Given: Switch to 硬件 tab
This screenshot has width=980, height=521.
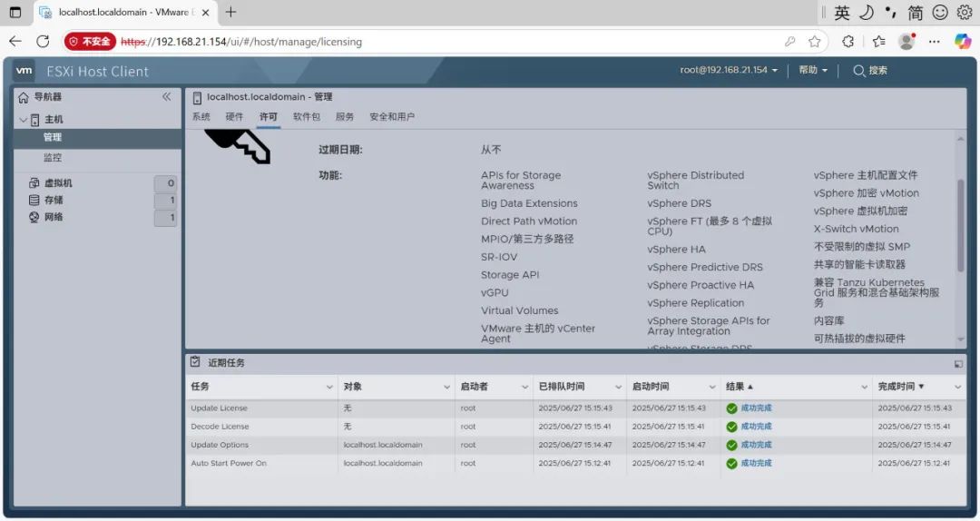Looking at the screenshot, I should pyautogui.click(x=234, y=117).
